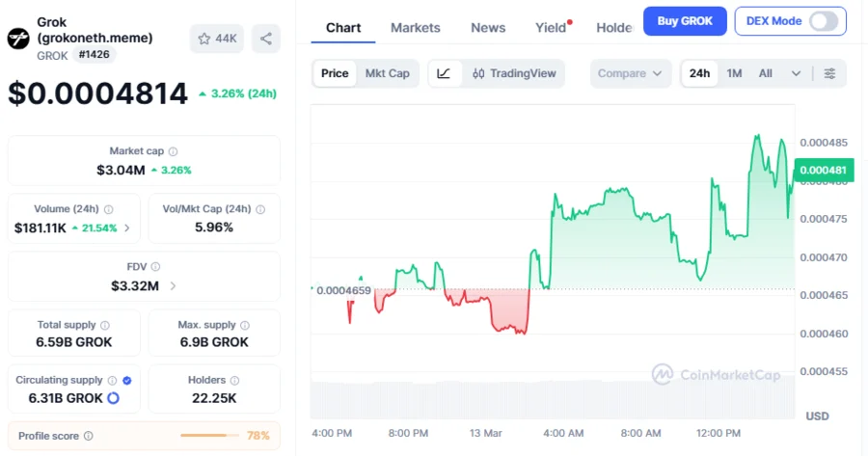868x456 pixels.
Task: Click Market cap info icon
Action: pyautogui.click(x=174, y=151)
